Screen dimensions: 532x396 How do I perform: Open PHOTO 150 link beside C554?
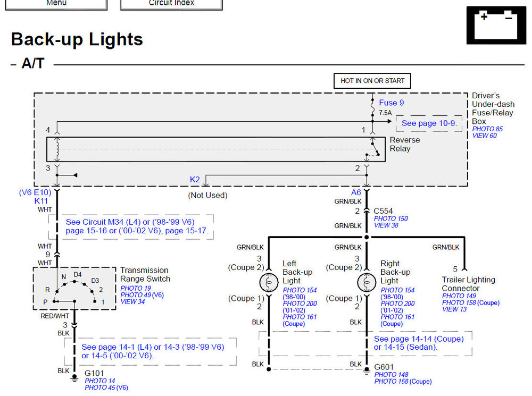click(390, 218)
